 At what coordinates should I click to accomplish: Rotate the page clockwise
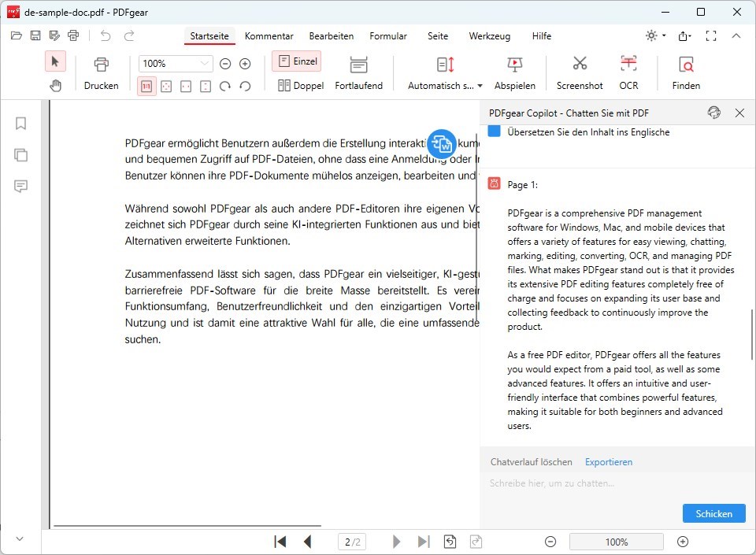225,87
